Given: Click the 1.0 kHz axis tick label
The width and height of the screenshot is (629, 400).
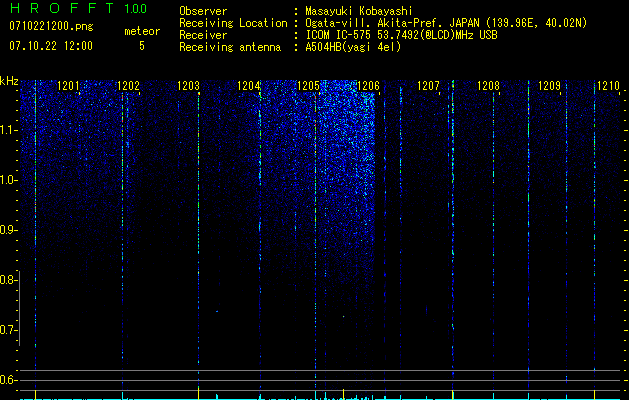Looking at the screenshot, I should point(8,180).
